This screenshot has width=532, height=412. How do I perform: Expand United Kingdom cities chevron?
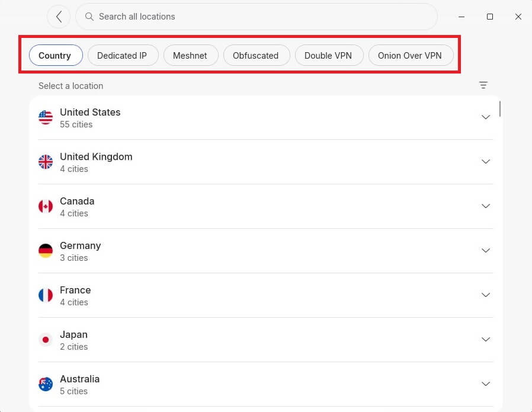486,162
